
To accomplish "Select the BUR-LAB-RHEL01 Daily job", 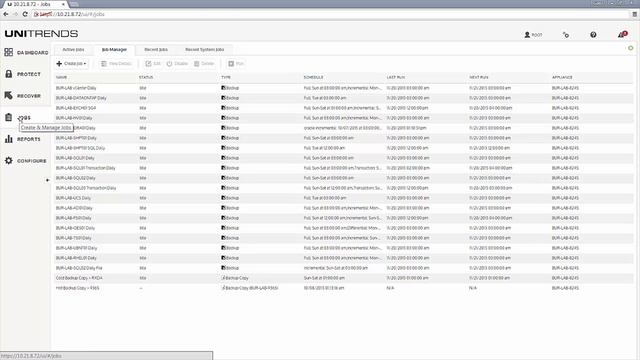I will pyautogui.click(x=76, y=258).
